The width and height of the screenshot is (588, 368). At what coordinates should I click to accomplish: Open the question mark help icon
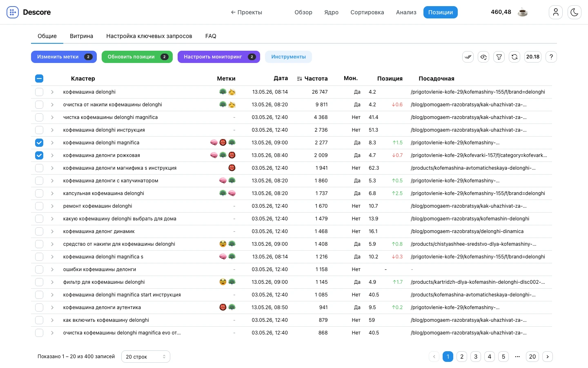(x=551, y=57)
